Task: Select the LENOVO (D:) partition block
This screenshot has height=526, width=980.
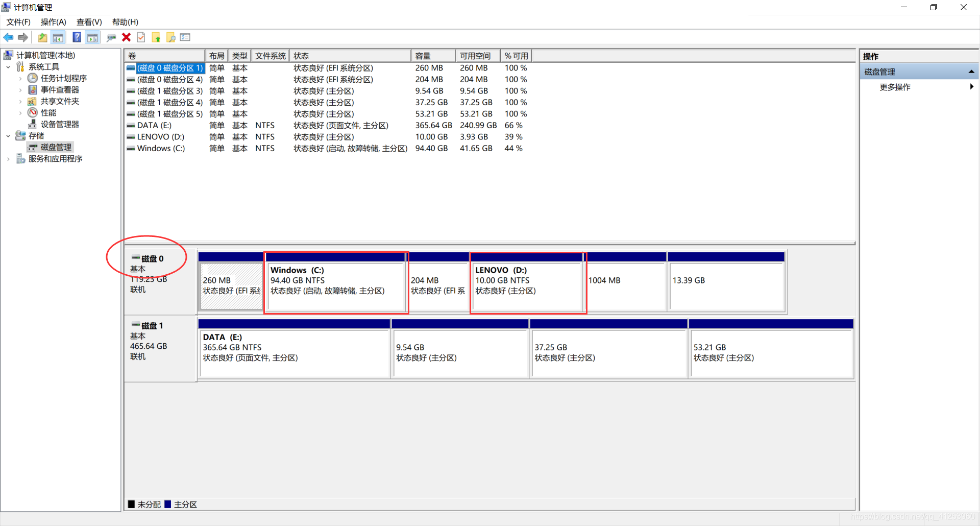Action: (528, 282)
